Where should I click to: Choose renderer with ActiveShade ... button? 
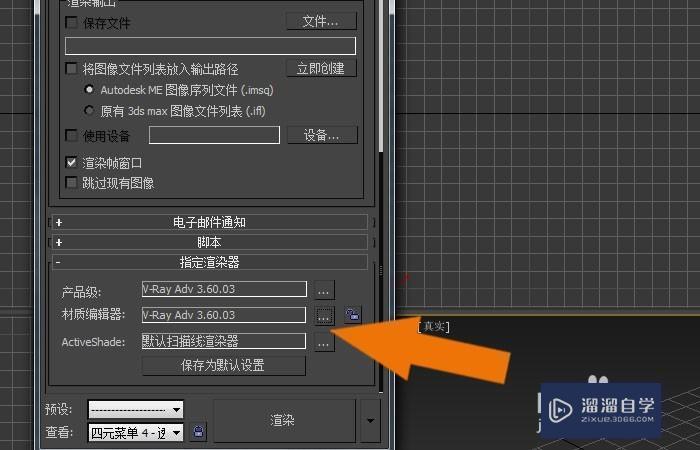pyautogui.click(x=324, y=342)
